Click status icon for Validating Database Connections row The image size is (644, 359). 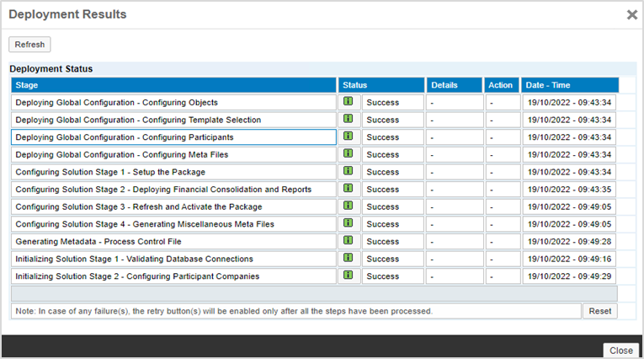348,259
